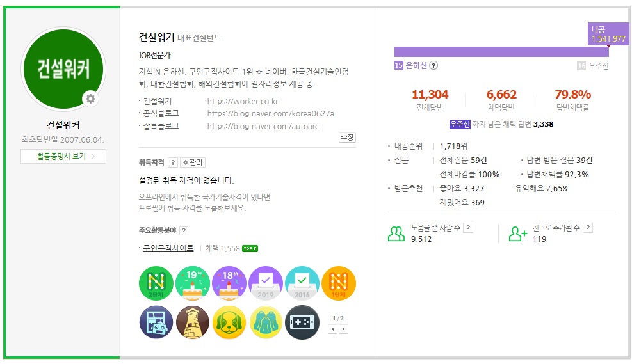This screenshot has height=364, width=632.
Task: Click question mark next to 도움을 준 사람 수
Action: point(467,228)
